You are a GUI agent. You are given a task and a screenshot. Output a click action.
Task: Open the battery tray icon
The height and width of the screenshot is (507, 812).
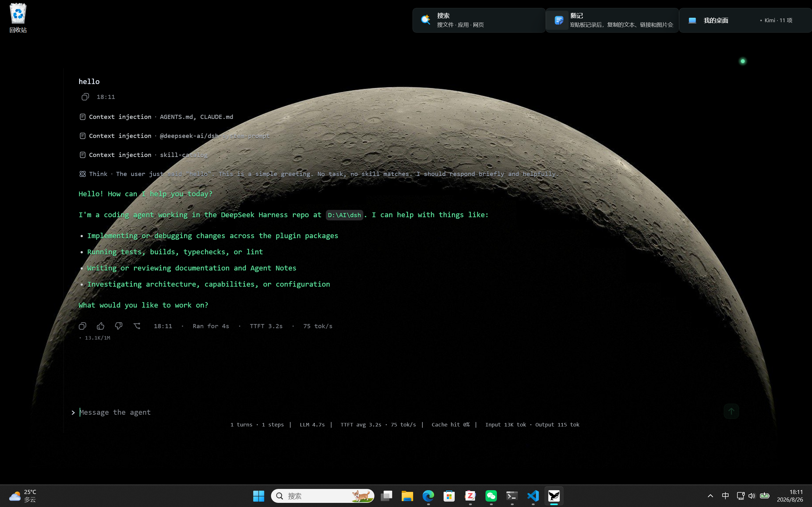tap(765, 496)
